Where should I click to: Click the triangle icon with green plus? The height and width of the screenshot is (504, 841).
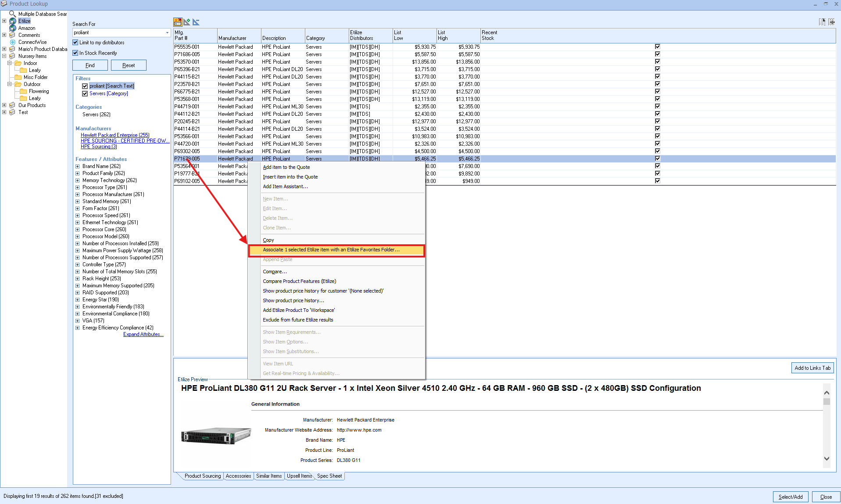click(x=187, y=22)
